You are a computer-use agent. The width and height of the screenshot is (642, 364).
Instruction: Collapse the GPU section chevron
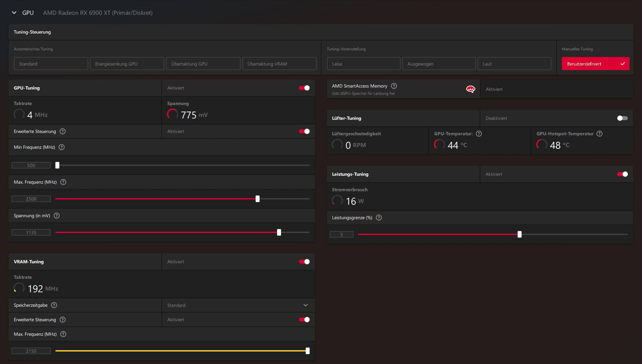14,13
